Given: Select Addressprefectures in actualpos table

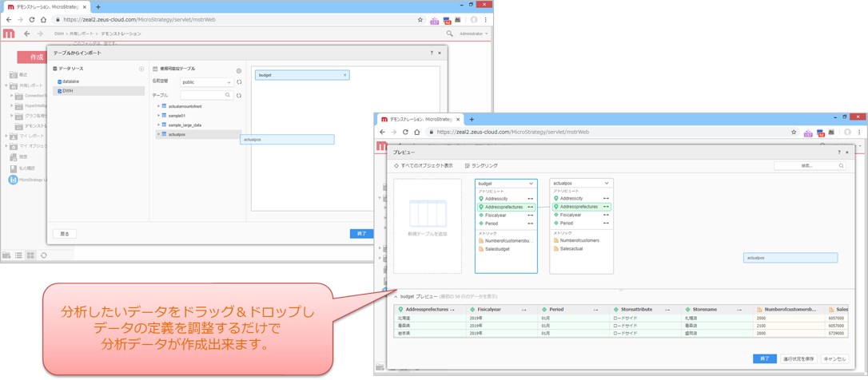Looking at the screenshot, I should click(581, 207).
